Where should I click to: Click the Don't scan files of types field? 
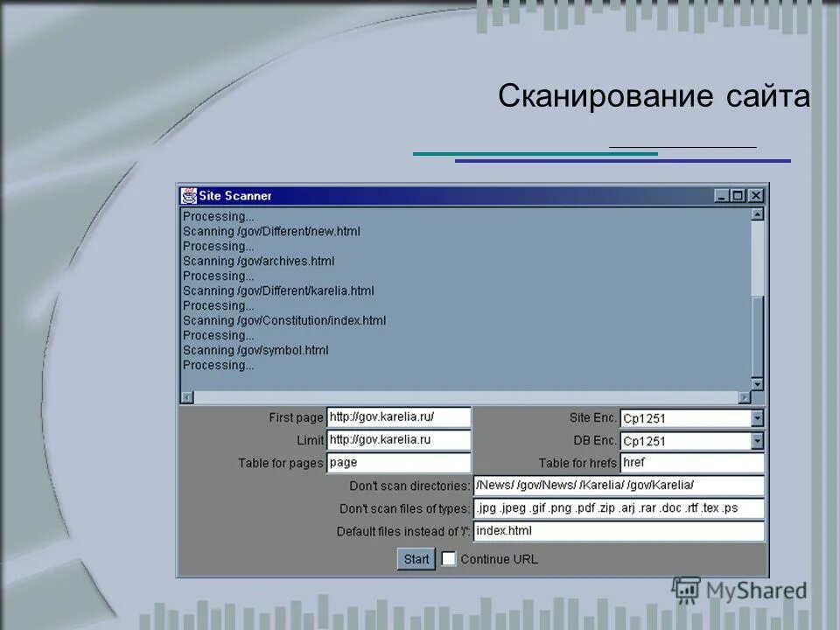(619, 508)
